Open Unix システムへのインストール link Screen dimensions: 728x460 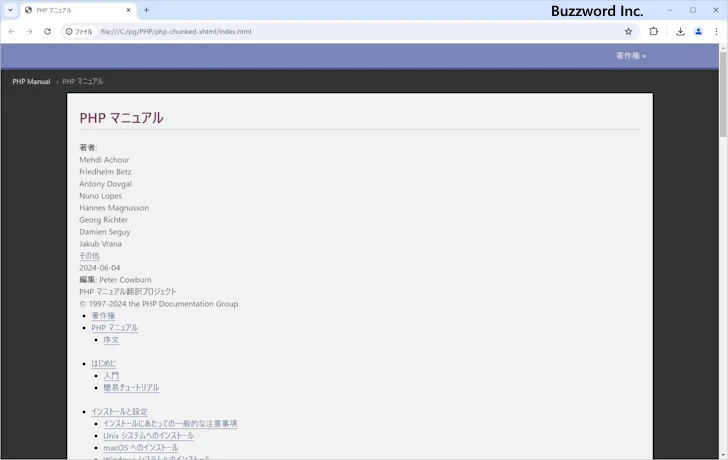[x=149, y=436]
